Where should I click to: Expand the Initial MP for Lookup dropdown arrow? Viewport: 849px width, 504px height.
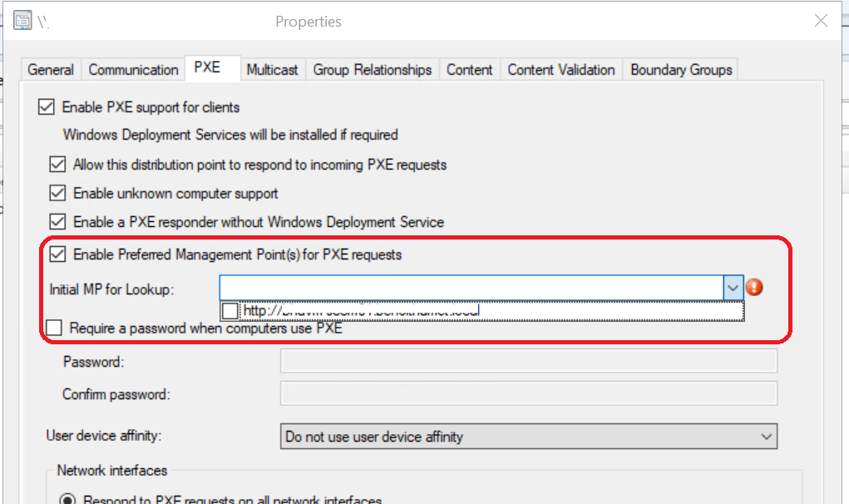click(733, 288)
